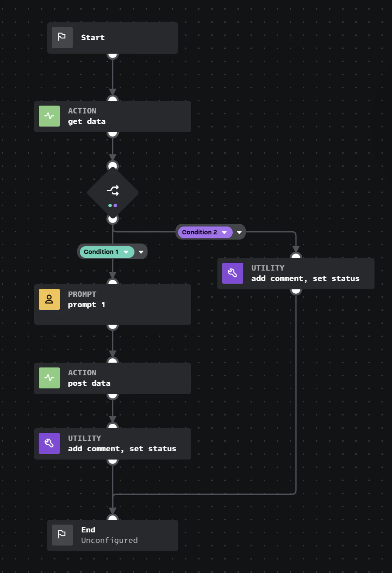Click the "PROMPT" type label
This screenshot has height=573, width=392.
[82, 294]
